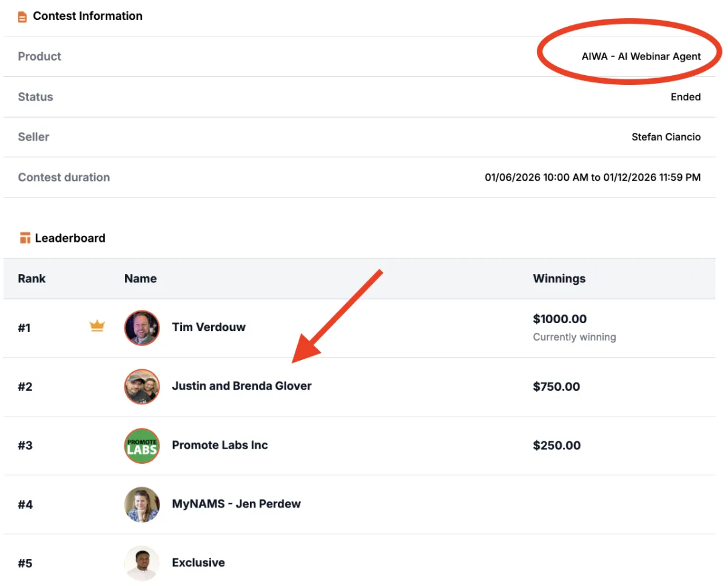Click the Contest Information document icon
Image resolution: width=728 pixels, height=588 pixels.
pyautogui.click(x=22, y=17)
